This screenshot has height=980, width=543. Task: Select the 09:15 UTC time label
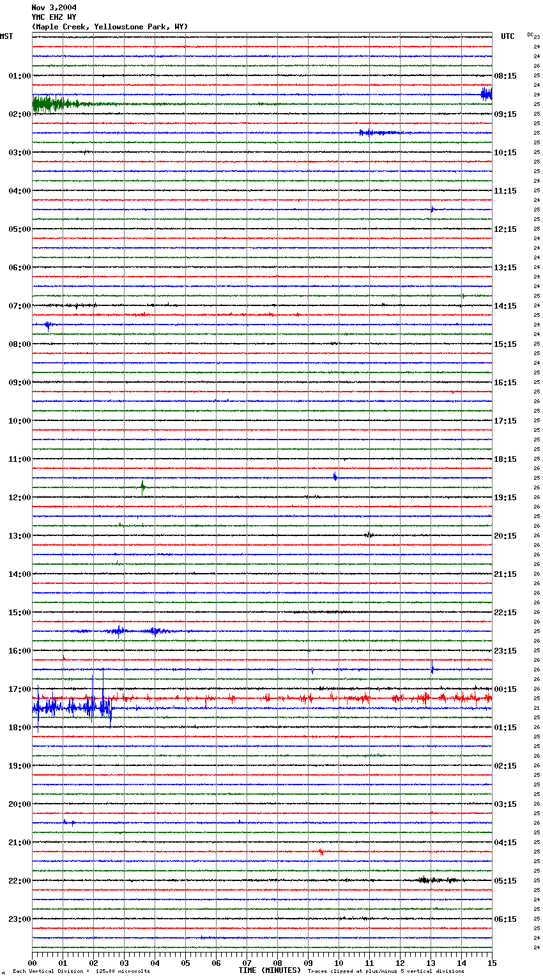click(505, 114)
